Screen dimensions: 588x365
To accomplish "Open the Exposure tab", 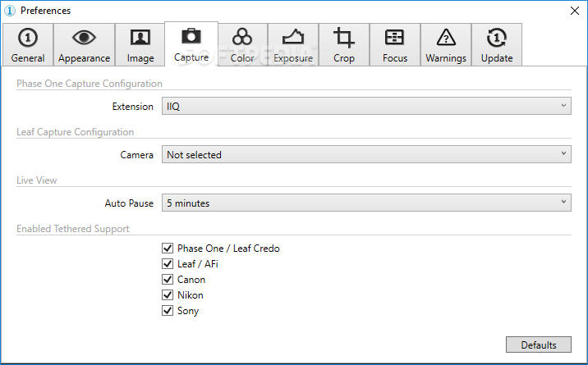I will tap(293, 44).
